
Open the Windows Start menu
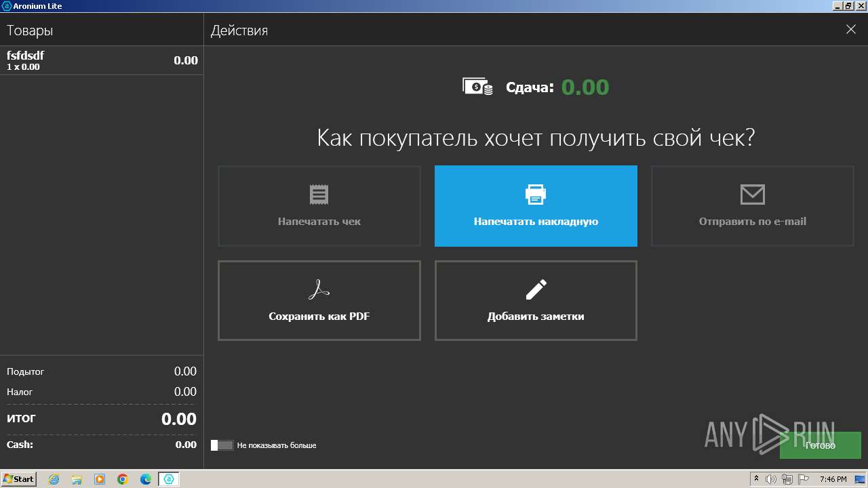click(x=18, y=479)
